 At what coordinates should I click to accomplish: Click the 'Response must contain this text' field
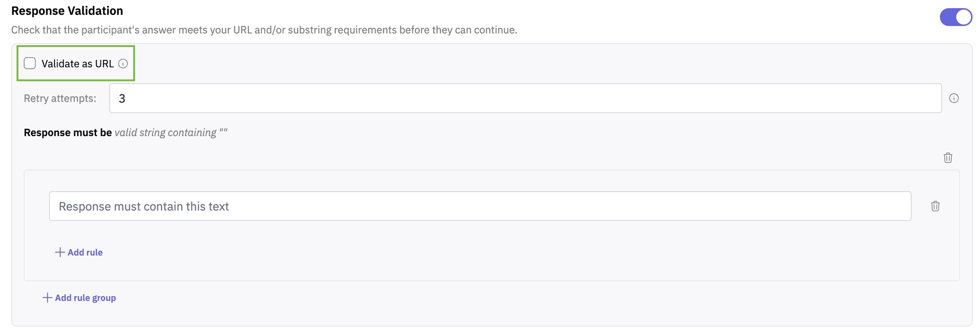[x=479, y=206]
